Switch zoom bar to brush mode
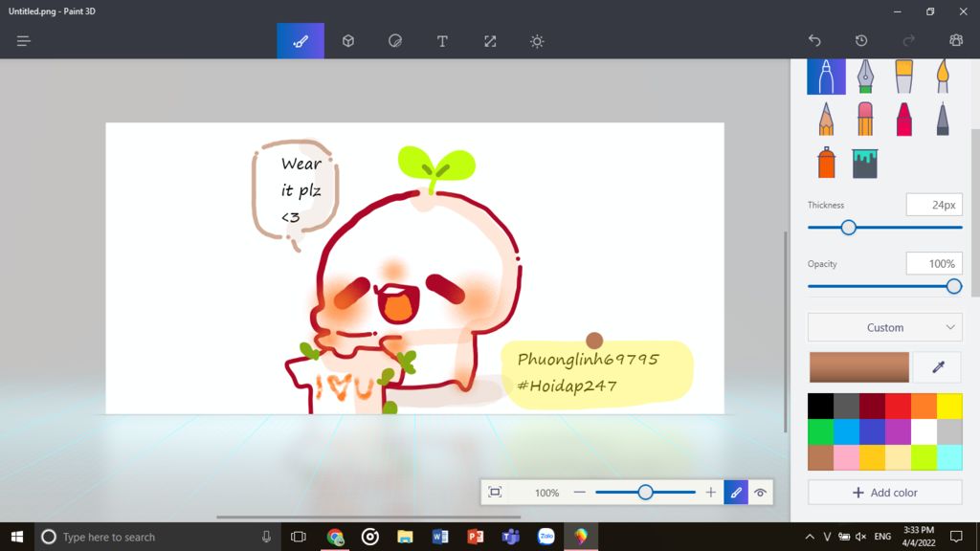 click(735, 492)
